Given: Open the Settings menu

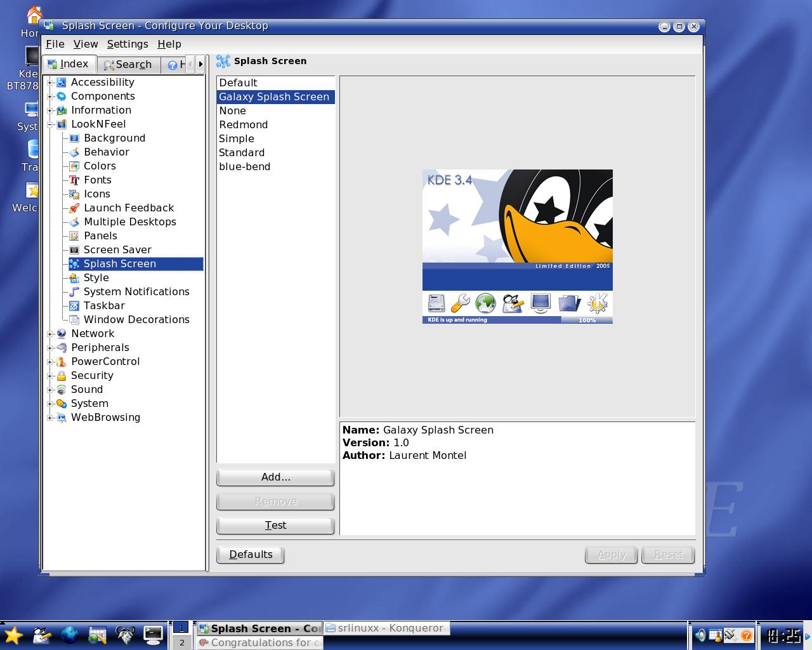Looking at the screenshot, I should 128,44.
